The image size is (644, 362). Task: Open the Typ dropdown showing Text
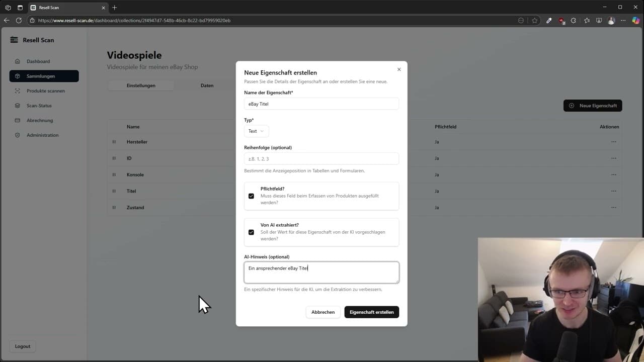(x=256, y=131)
